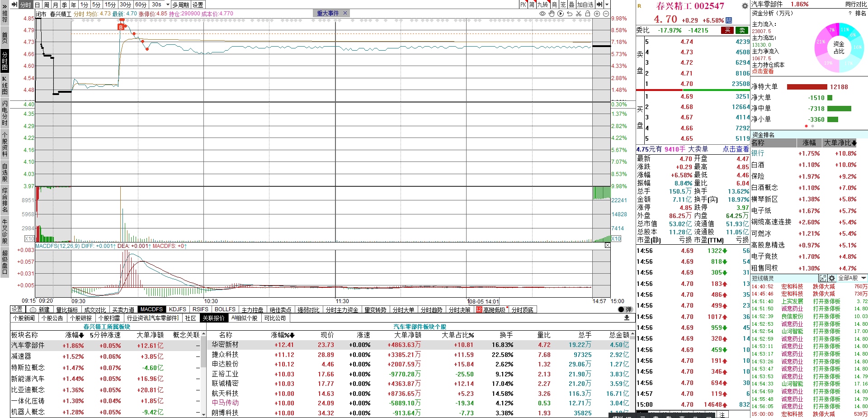Image resolution: width=868 pixels, height=418 pixels.
Task: Select the hand pan tool icon
Action: pos(552,14)
